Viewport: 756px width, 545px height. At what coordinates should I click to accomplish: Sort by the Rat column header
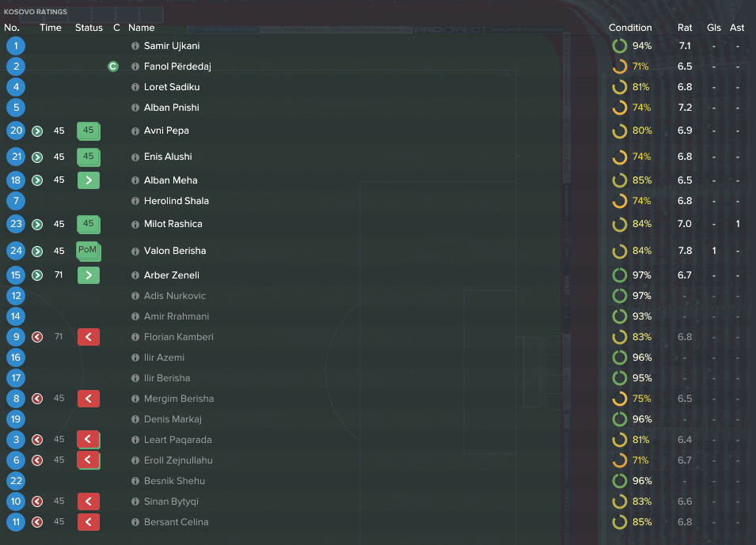click(685, 28)
